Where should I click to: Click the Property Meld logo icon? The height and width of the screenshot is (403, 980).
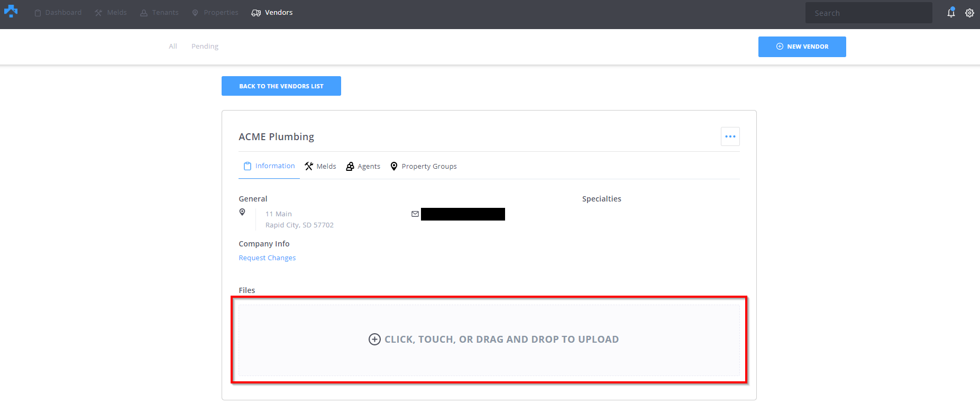click(x=11, y=11)
